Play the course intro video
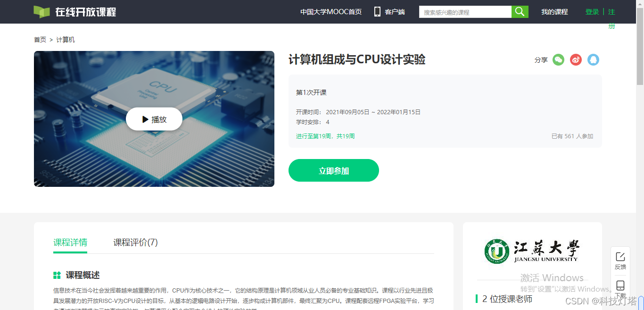 pyautogui.click(x=154, y=119)
